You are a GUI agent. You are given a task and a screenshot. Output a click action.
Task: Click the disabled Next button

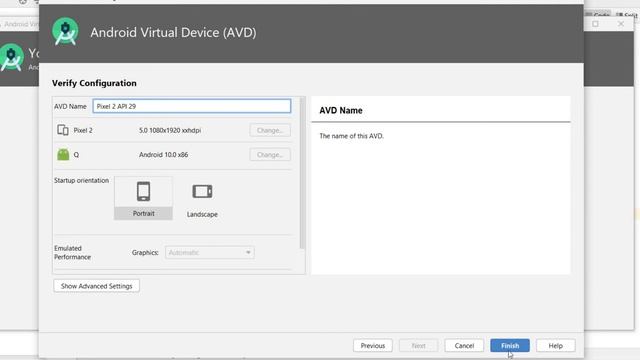coord(418,345)
